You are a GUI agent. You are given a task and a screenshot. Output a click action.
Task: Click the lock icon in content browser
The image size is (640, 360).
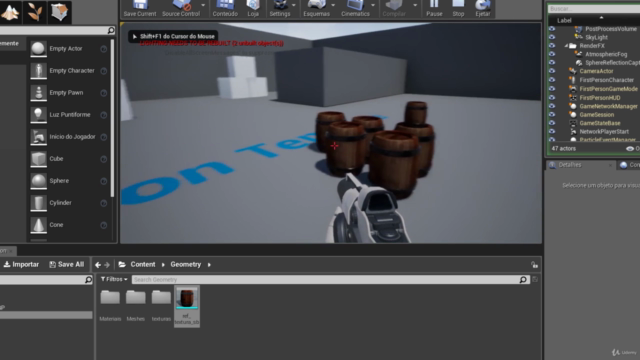click(x=534, y=265)
